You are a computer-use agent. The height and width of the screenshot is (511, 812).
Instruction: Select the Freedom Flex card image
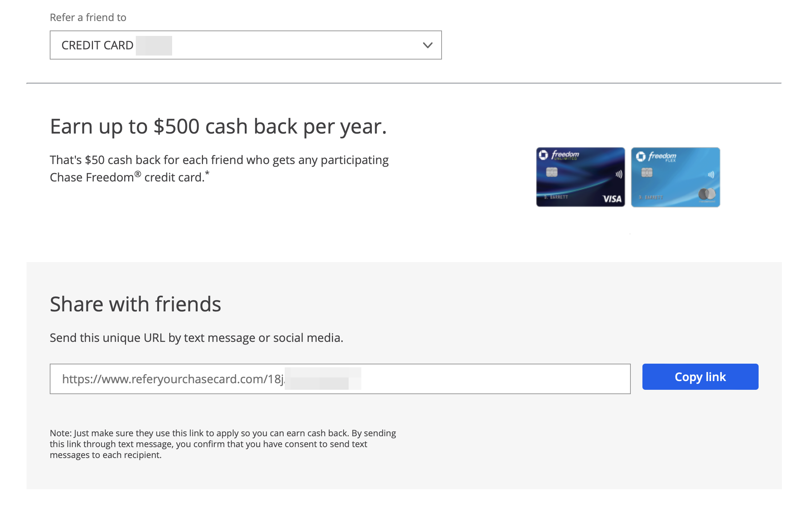point(675,177)
